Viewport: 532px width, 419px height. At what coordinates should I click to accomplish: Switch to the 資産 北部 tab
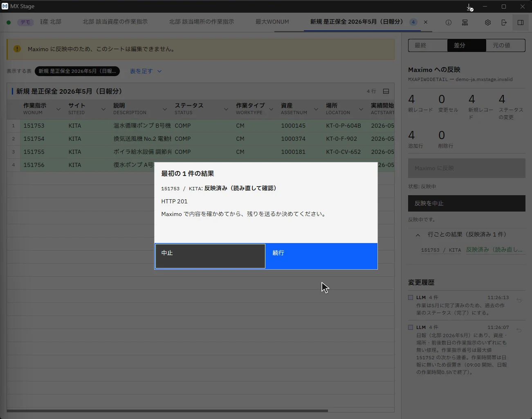click(51, 22)
